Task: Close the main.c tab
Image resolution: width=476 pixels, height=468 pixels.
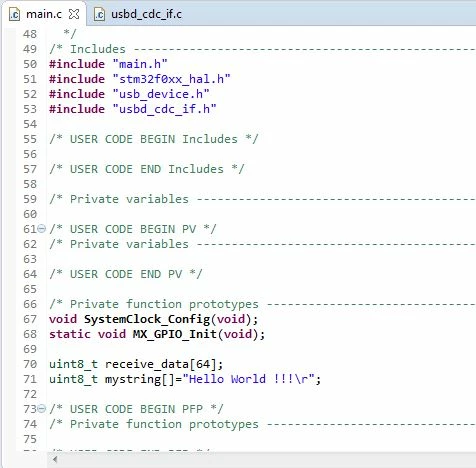Action: click(74, 14)
